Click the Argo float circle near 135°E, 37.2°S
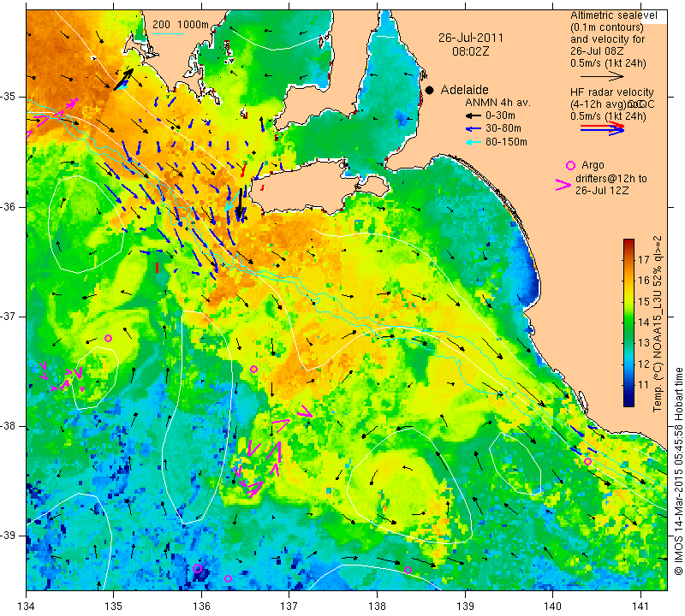The height and width of the screenshot is (616, 685). pyautogui.click(x=109, y=338)
